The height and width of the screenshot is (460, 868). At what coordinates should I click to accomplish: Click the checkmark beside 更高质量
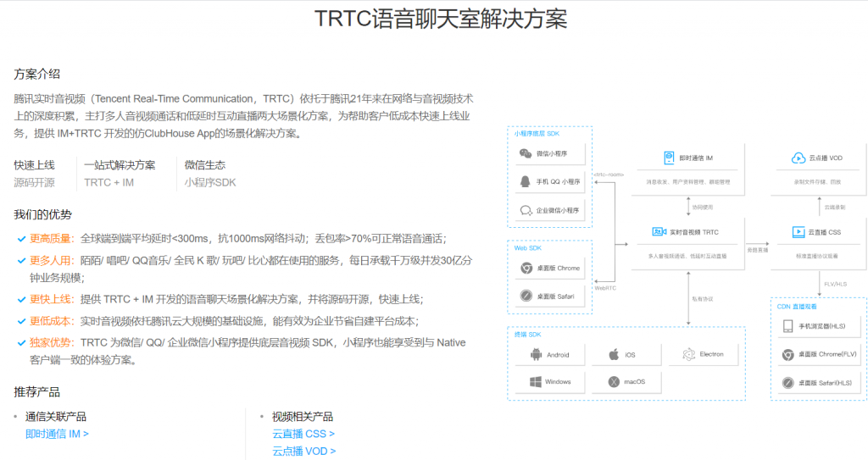(21, 239)
